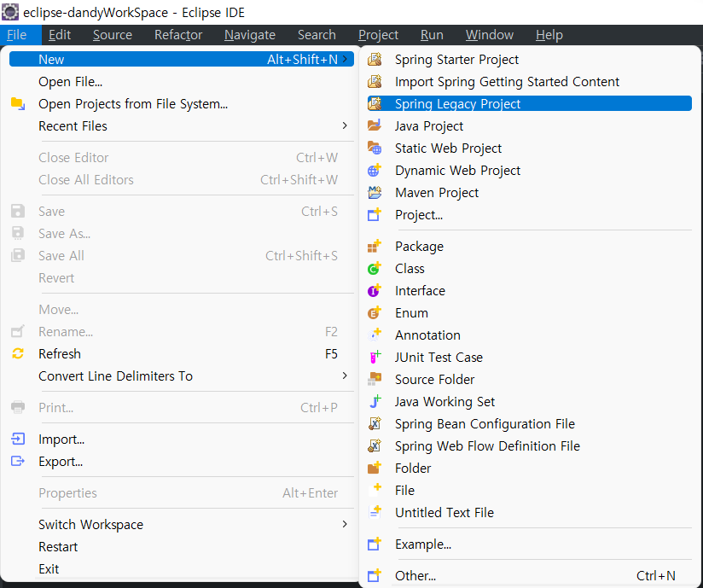Select the Refresh label
Screen dimensions: 703x588
(x=60, y=354)
